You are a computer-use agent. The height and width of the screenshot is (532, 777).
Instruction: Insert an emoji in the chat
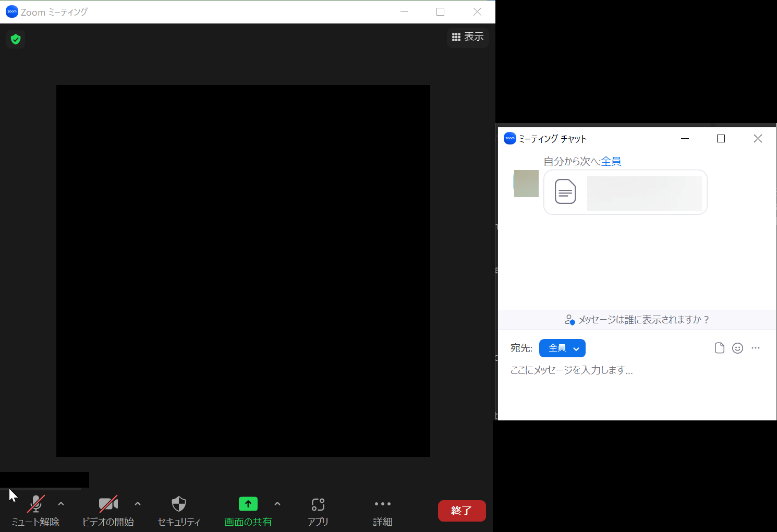point(738,348)
